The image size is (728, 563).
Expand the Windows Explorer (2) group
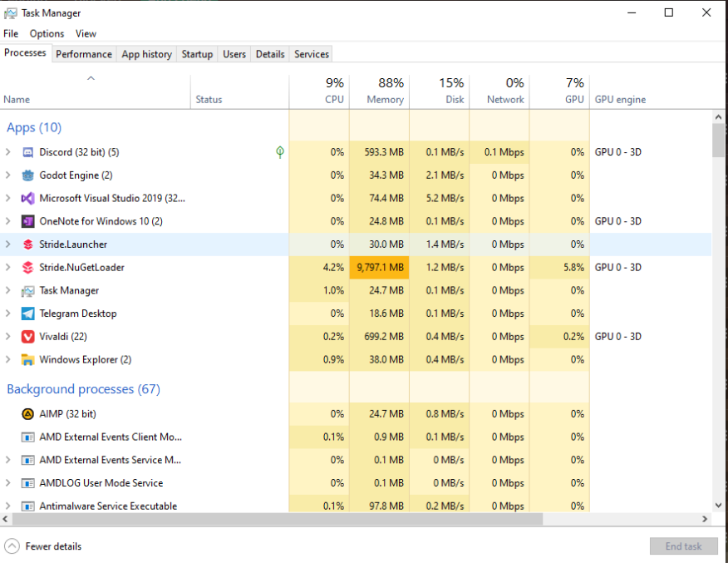[7, 359]
